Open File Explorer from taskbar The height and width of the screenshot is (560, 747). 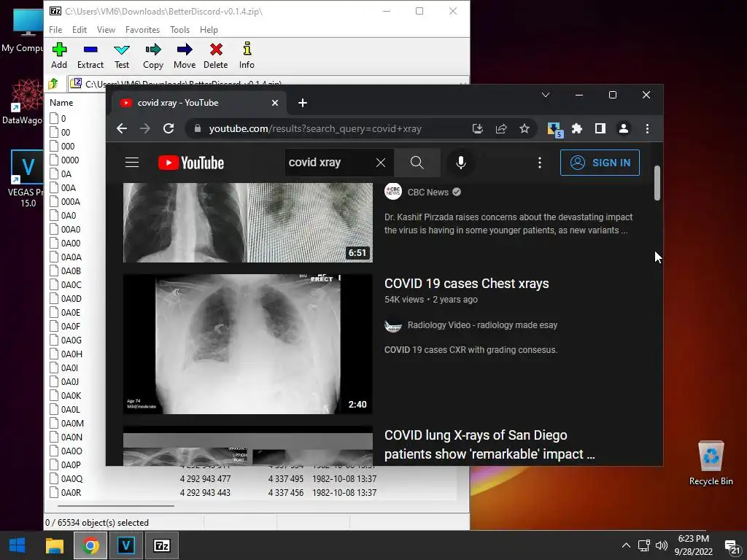pyautogui.click(x=54, y=545)
